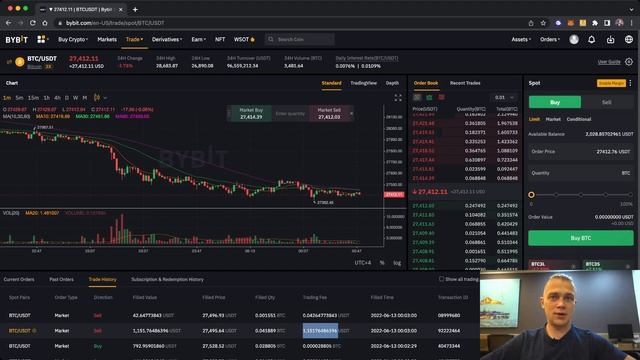Show sell orders only in order book
Image resolution: width=640 pixels, height=360 pixels.
tap(441, 97)
